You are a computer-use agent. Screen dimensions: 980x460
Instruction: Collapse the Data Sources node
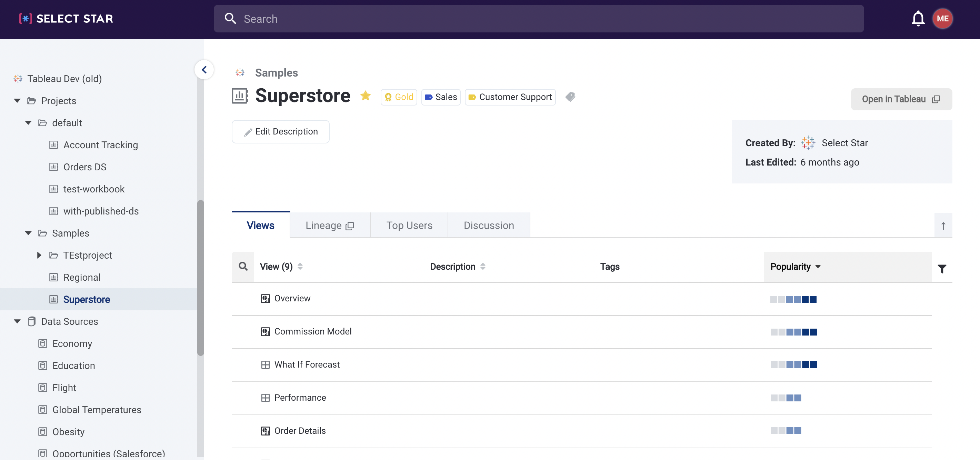(x=17, y=321)
